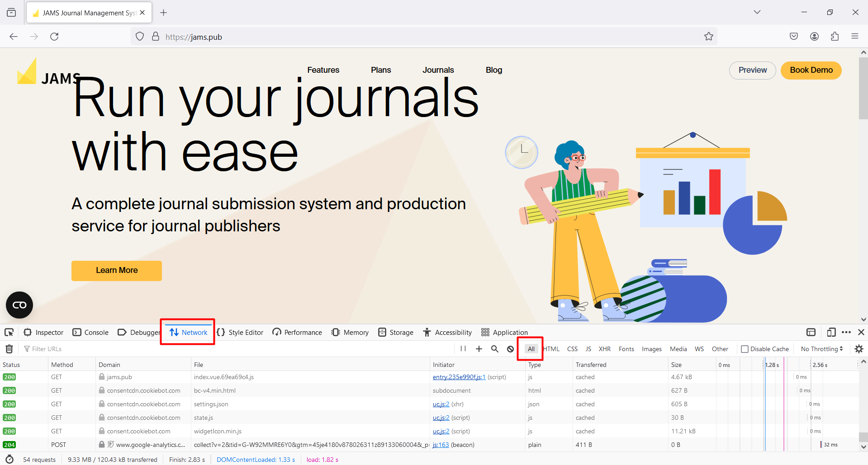This screenshot has width=868, height=465.
Task: Toggle the XHR request filter
Action: pos(604,349)
